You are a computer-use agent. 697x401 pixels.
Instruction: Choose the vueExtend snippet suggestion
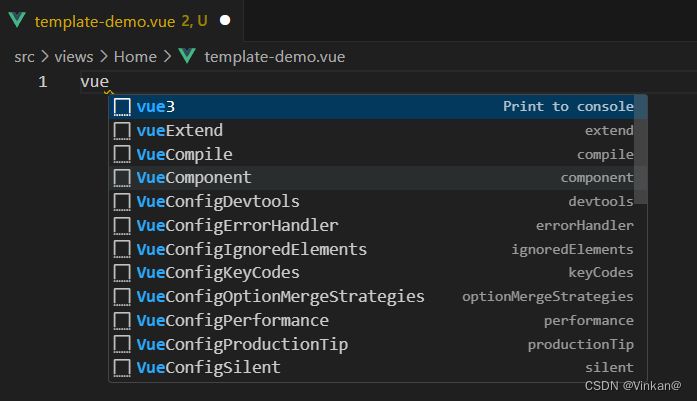(x=378, y=131)
